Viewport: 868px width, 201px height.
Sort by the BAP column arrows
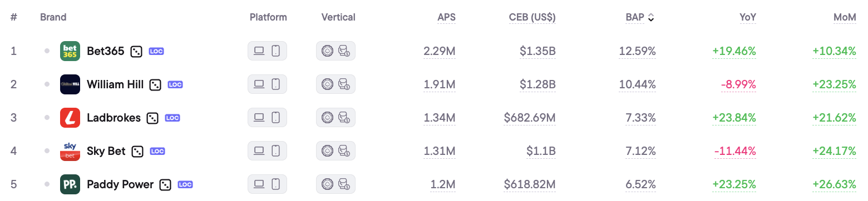click(x=651, y=18)
